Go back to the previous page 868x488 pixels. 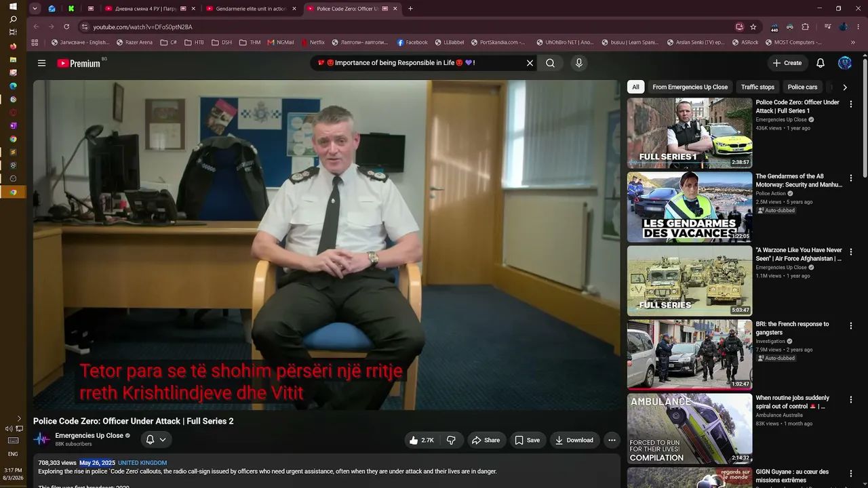pyautogui.click(x=36, y=27)
